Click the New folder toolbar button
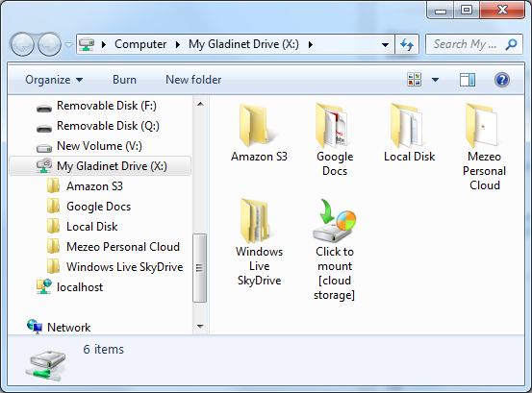The width and height of the screenshot is (532, 393). coord(193,80)
